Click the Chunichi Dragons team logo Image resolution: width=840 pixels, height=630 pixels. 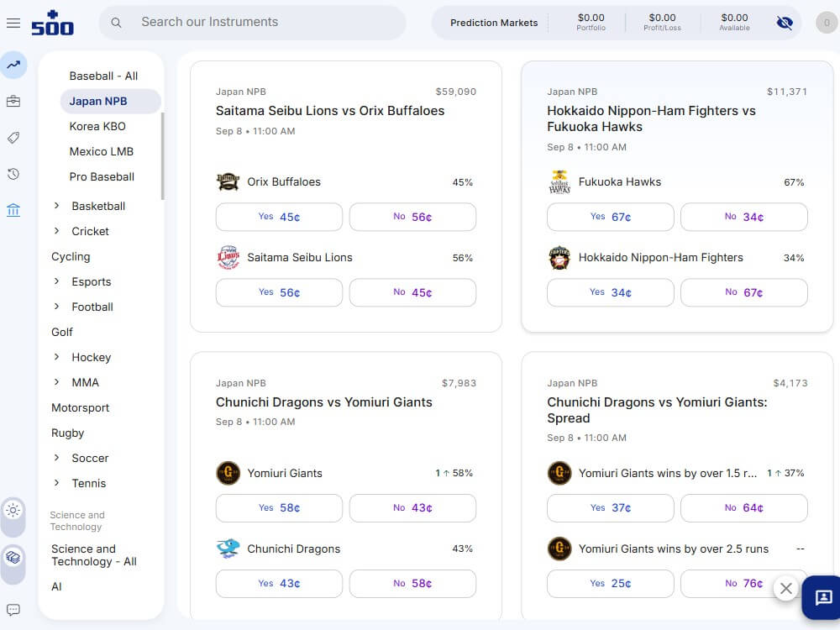pos(228,549)
